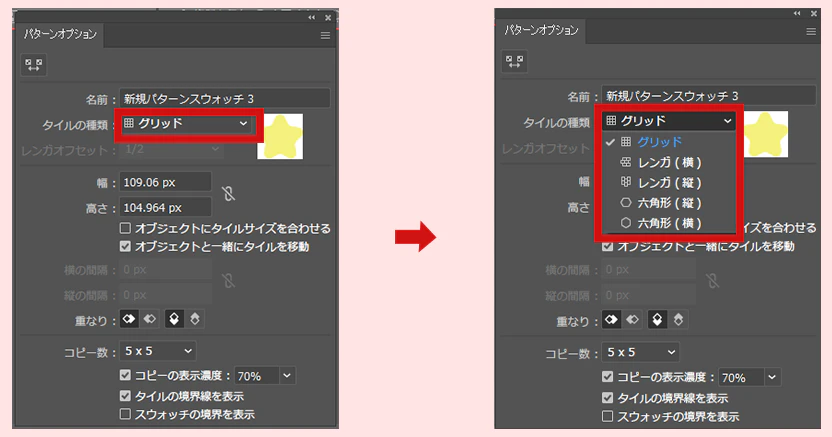
Task: Click 横の間隔 field in left panel
Action: pos(166,270)
